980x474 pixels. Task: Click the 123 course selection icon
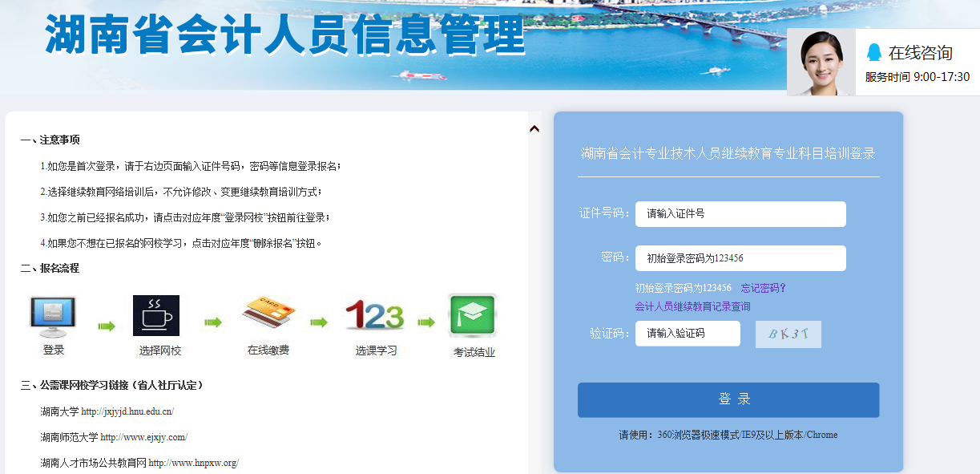(374, 316)
